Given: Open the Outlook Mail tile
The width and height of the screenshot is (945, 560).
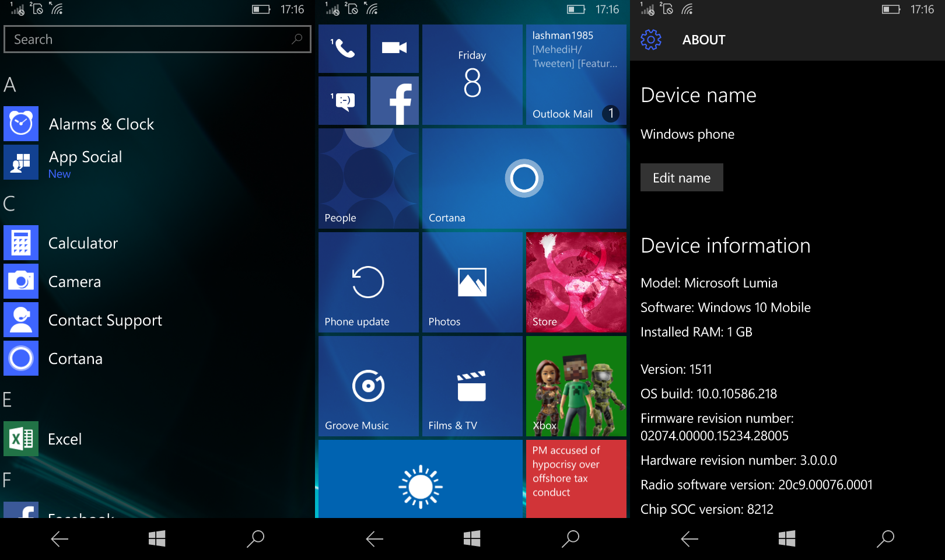Looking at the screenshot, I should 576,75.
